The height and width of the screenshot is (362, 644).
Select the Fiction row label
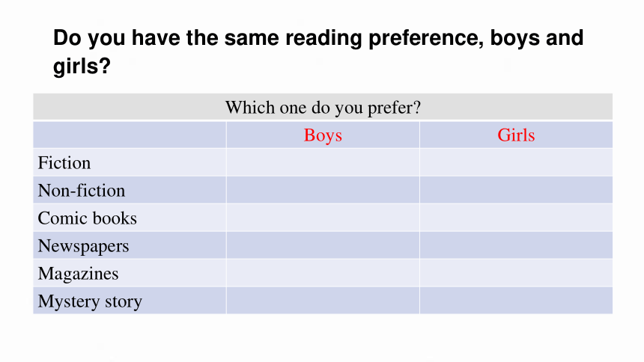[x=64, y=163]
